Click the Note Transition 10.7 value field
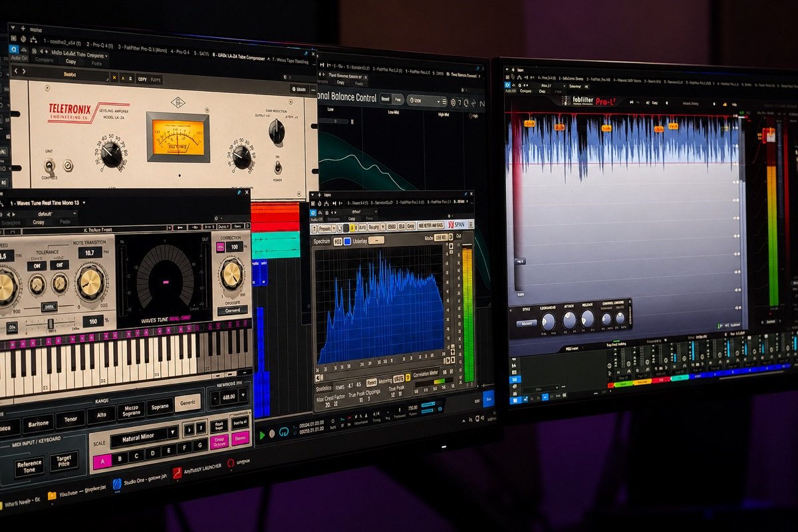The image size is (798, 532). pos(90,253)
